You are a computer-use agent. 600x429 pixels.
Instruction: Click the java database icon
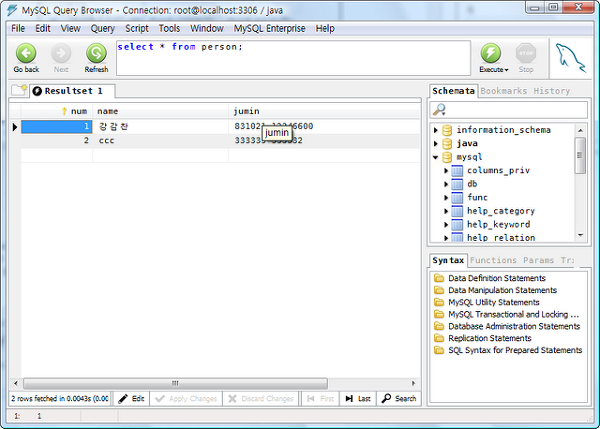coord(447,144)
